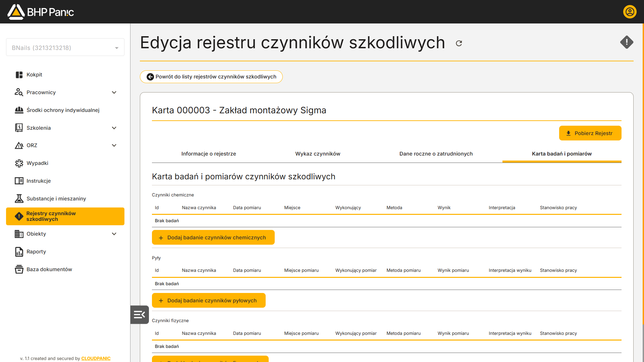The image size is (644, 362).
Task: Click the hazard diamond icon at top right
Action: (627, 42)
